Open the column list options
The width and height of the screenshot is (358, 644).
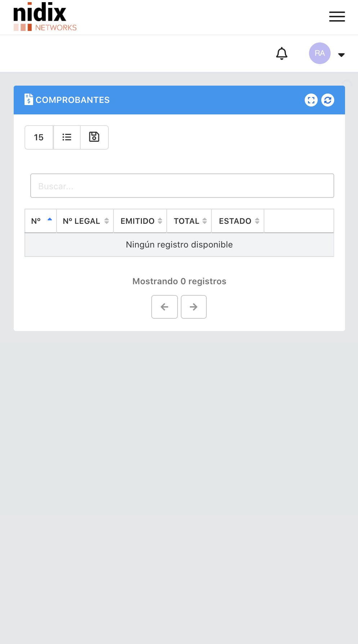tap(67, 137)
